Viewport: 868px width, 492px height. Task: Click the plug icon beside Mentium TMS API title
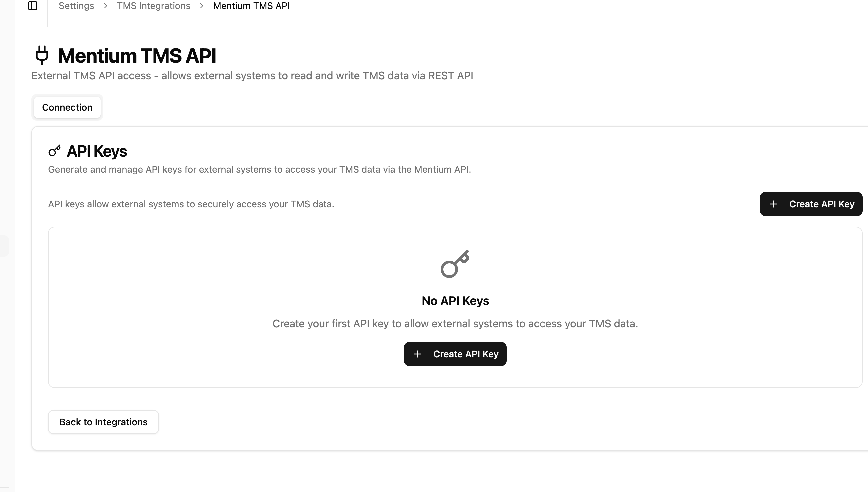coord(42,55)
